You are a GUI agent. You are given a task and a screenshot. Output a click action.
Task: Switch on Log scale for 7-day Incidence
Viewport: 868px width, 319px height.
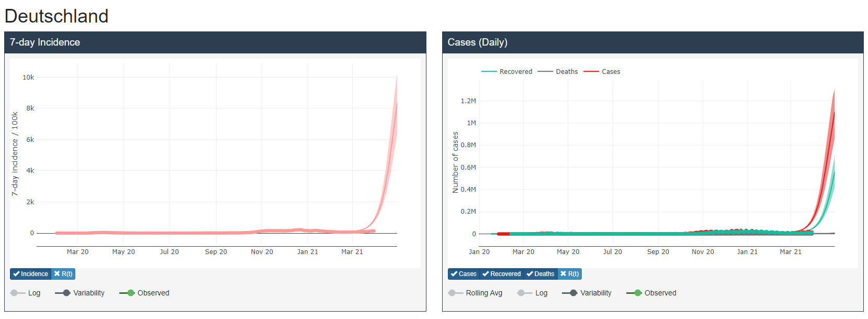tap(18, 293)
